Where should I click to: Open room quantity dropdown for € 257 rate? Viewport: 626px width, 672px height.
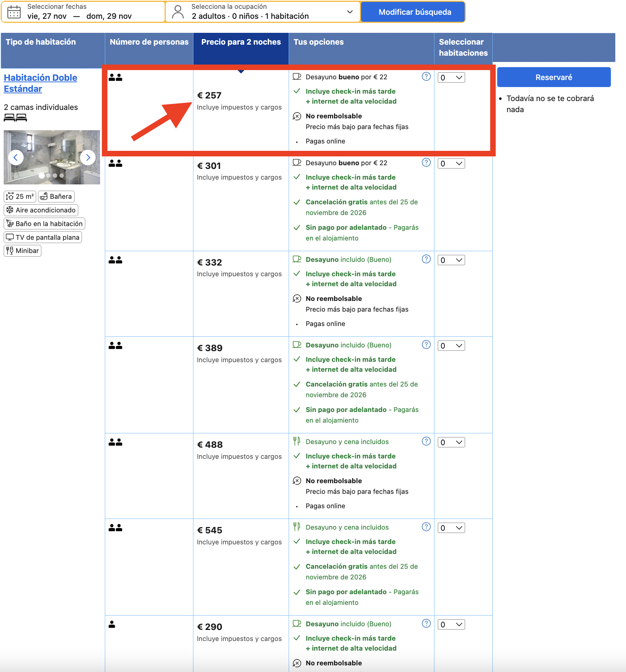pyautogui.click(x=451, y=77)
